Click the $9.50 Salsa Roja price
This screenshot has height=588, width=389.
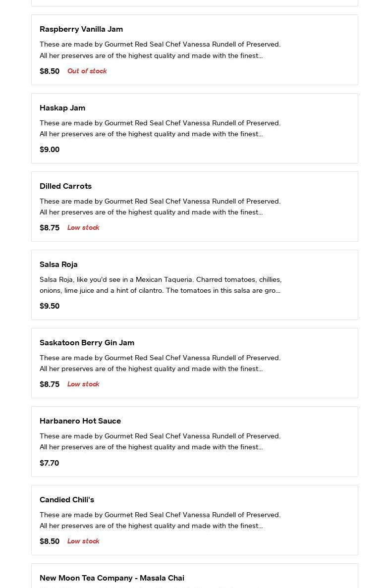[x=50, y=306]
